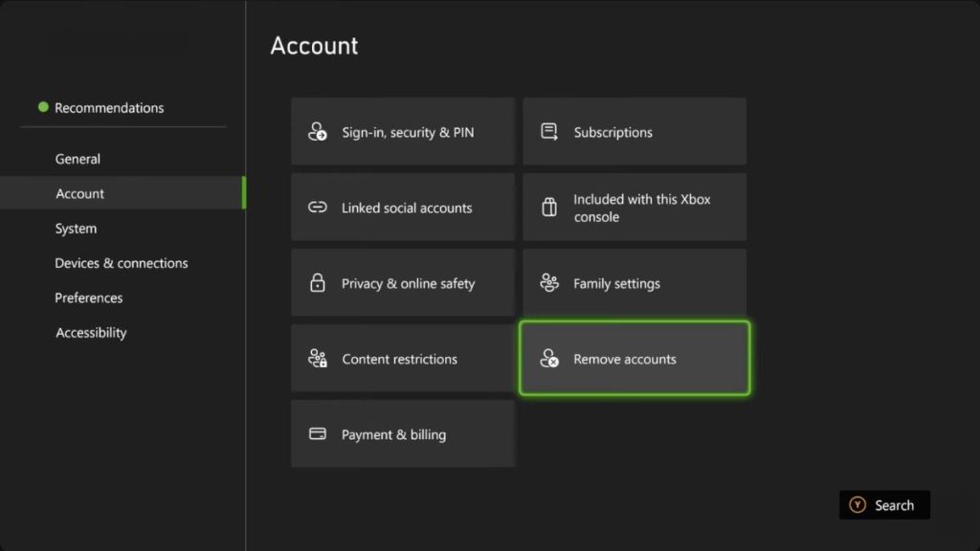
Task: Open the Subscriptions tile
Action: click(x=635, y=131)
